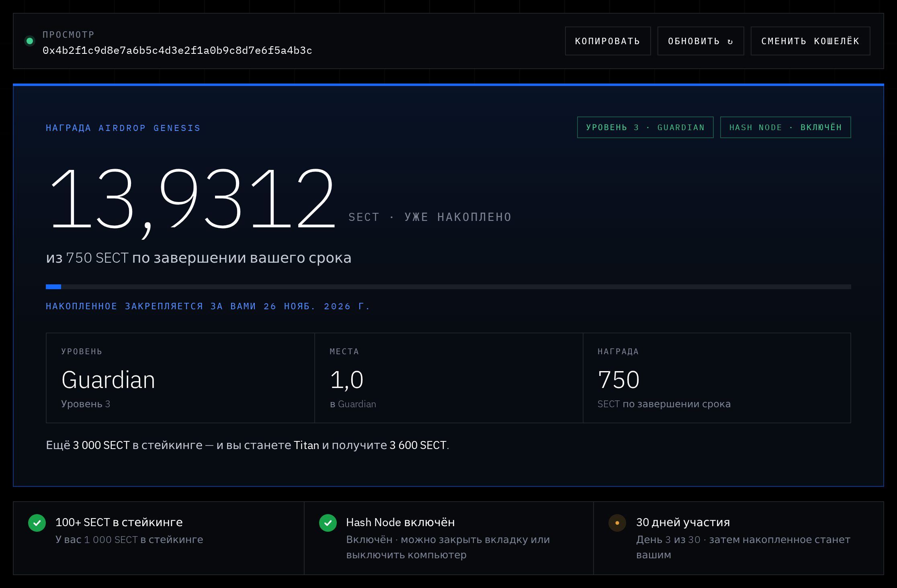Click the МЕСТА value 1,0
This screenshot has width=897, height=588.
(346, 380)
